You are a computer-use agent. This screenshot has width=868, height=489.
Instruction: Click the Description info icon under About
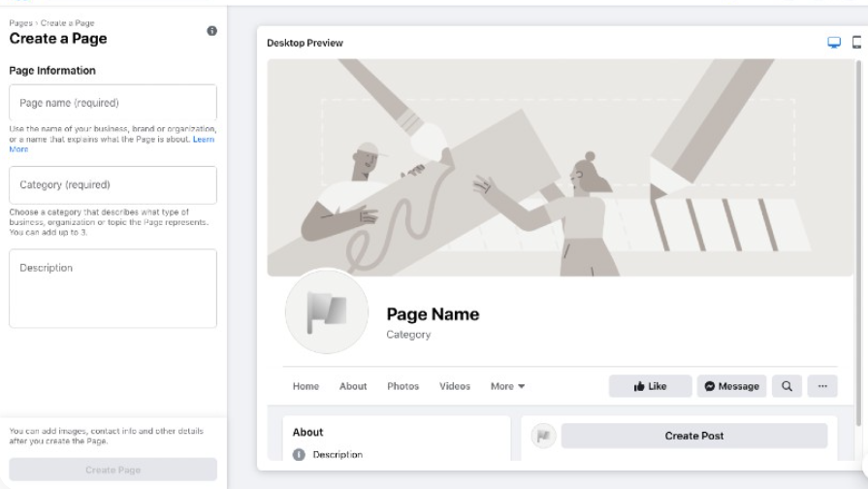point(299,455)
